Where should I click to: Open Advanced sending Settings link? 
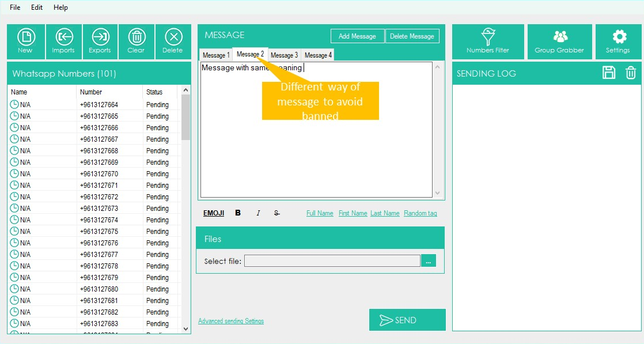(231, 321)
